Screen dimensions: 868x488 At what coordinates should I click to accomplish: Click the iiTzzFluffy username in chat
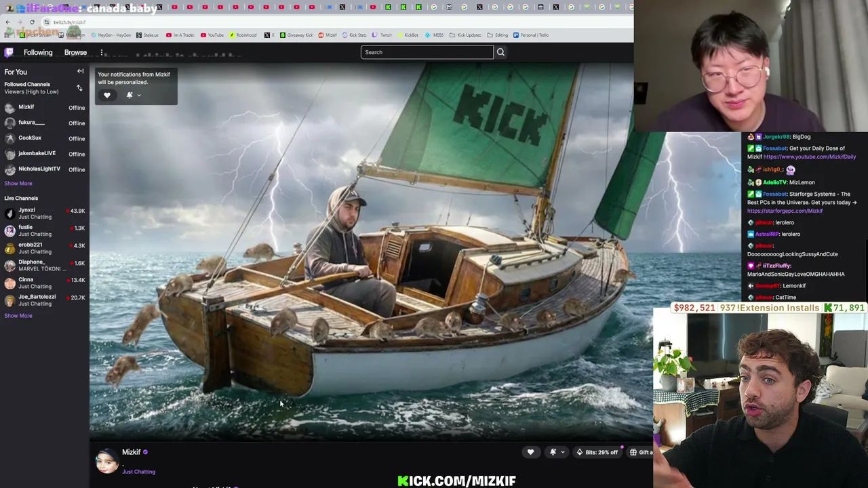point(777,266)
